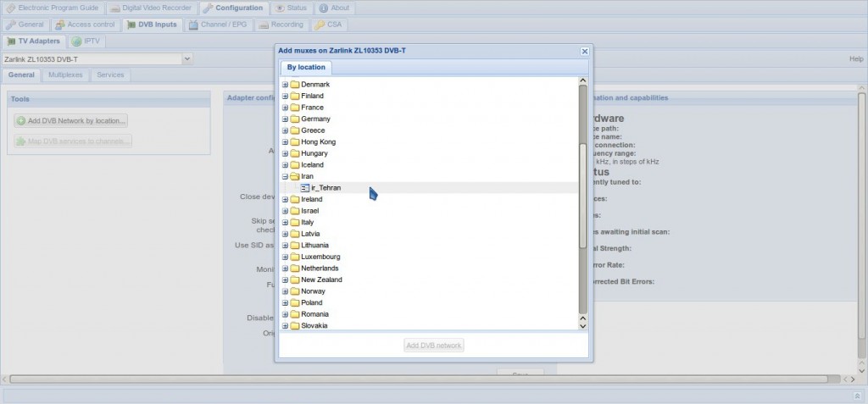Click the main page horizontal scrollbar
The width and height of the screenshot is (868, 404).
[419, 379]
